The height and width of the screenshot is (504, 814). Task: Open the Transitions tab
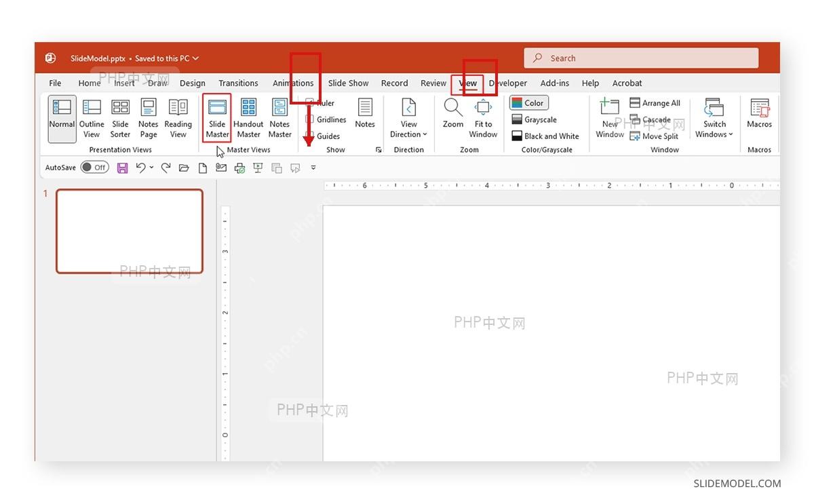point(238,83)
